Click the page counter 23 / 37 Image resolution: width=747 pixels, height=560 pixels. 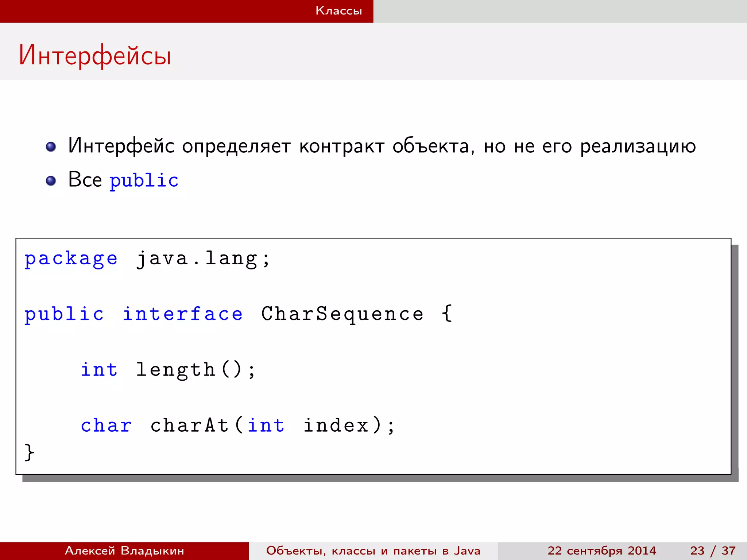(x=713, y=551)
